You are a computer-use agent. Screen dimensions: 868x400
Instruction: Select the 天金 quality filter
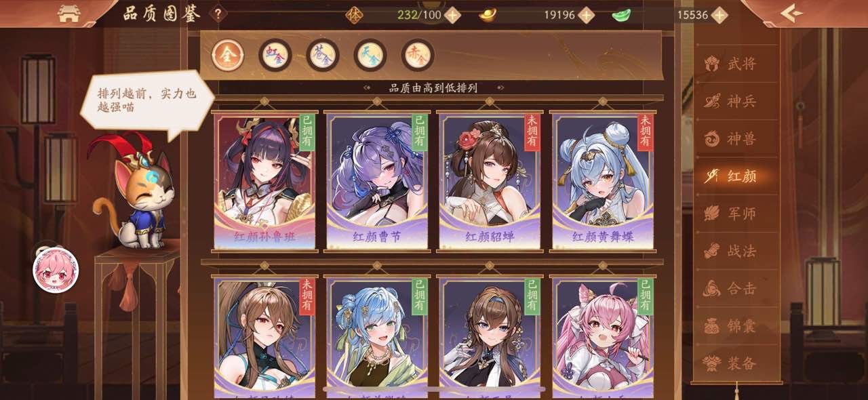(370, 55)
